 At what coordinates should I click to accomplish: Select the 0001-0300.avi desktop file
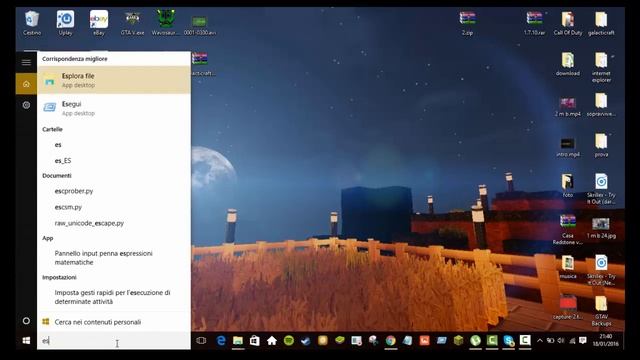(200, 25)
